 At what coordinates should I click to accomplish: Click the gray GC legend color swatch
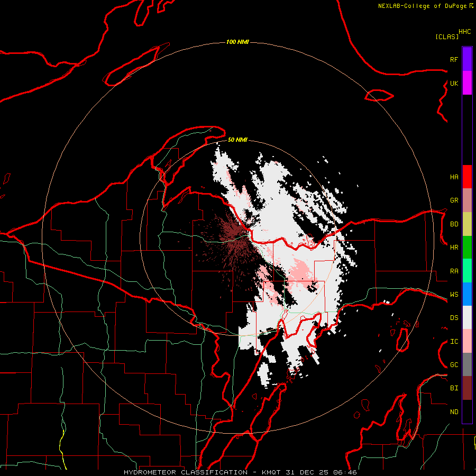coord(467,364)
